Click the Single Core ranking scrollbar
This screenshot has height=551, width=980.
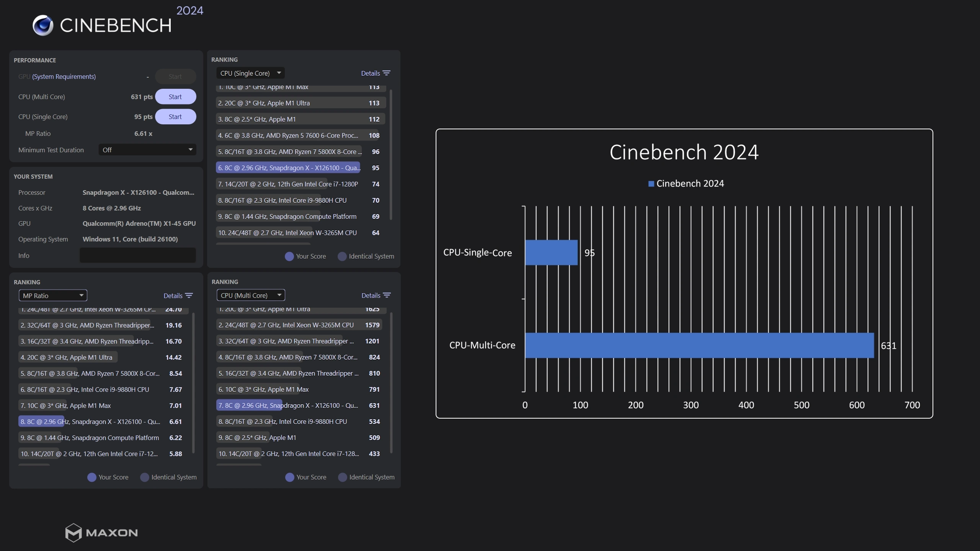(391, 155)
